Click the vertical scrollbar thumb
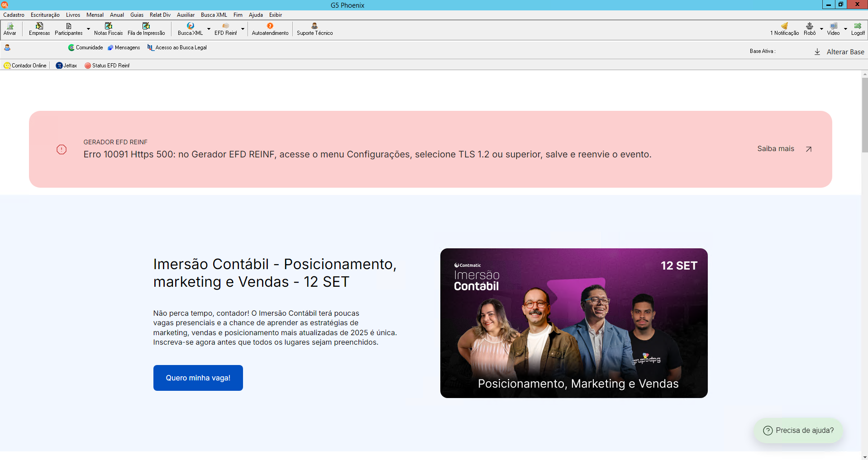This screenshot has width=868, height=460. [x=865, y=115]
